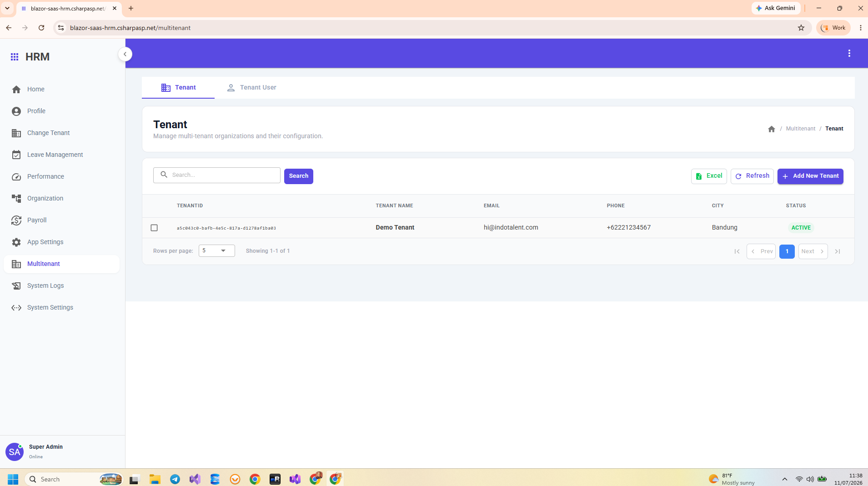Open Telegram from the taskbar
Screen dimensions: 868x486
click(x=175, y=480)
